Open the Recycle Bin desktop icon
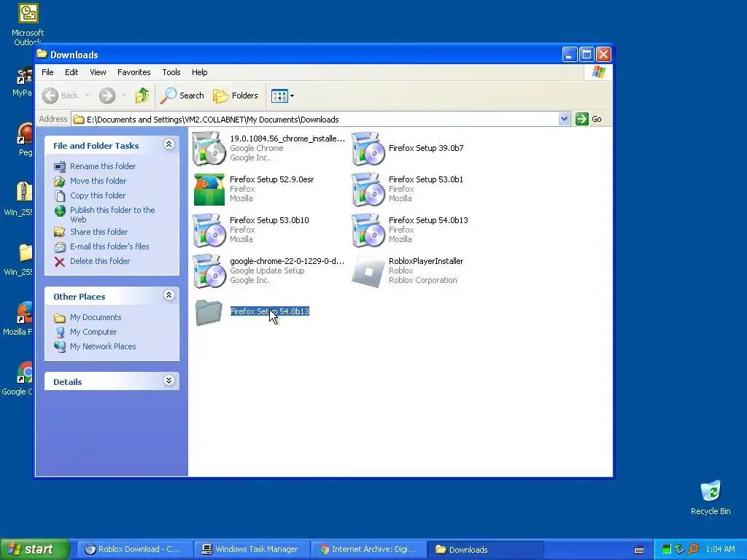The image size is (747, 560). (x=711, y=491)
